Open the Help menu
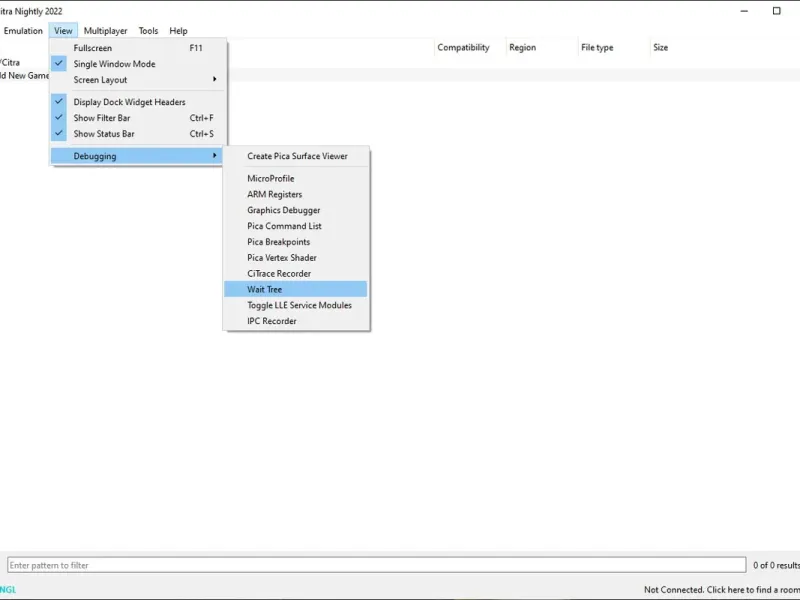Image resolution: width=800 pixels, height=600 pixels. tap(178, 31)
